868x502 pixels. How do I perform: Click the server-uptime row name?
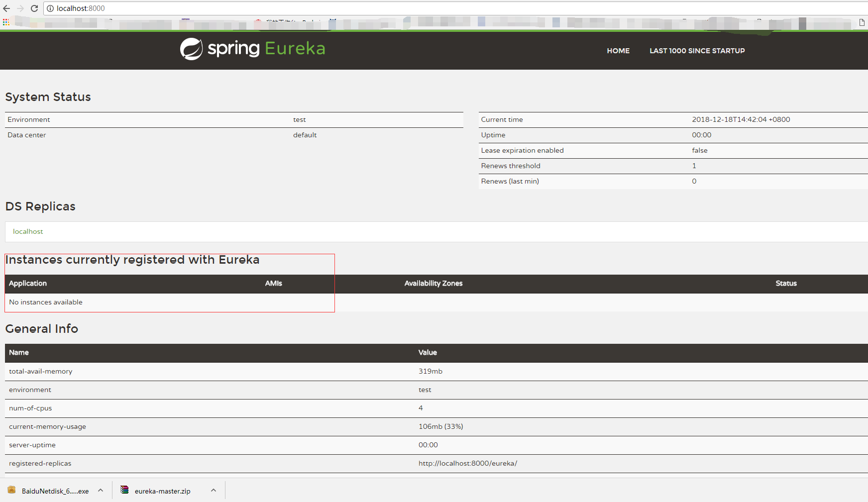click(32, 445)
